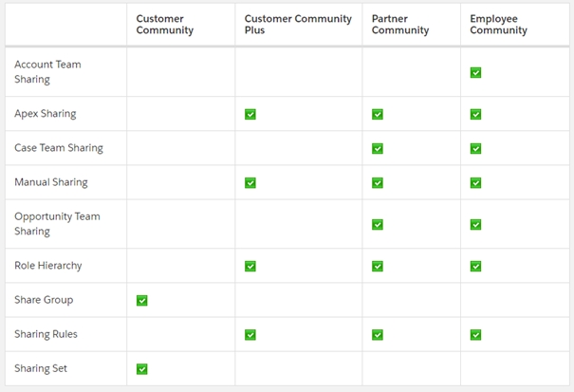Screen dimensions: 574x392
Task: Click Manual Sharing Employee Community checkmark
Action: point(475,183)
